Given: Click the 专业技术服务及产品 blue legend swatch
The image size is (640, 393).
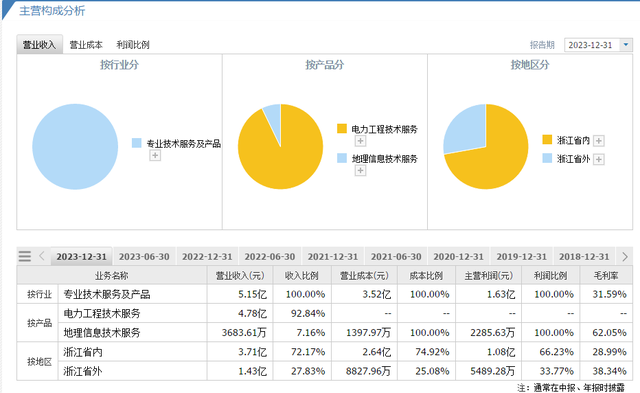Looking at the screenshot, I should [136, 143].
